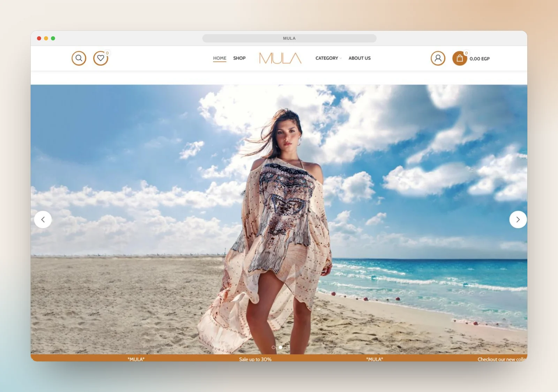
Task: Show previous slide with left arrow
Action: [43, 220]
